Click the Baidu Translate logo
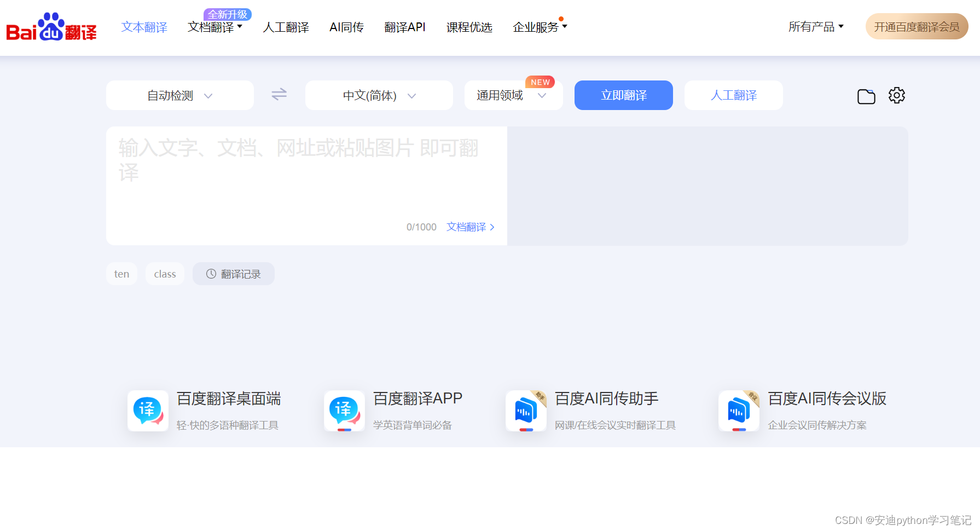The width and height of the screenshot is (980, 531). click(x=51, y=27)
